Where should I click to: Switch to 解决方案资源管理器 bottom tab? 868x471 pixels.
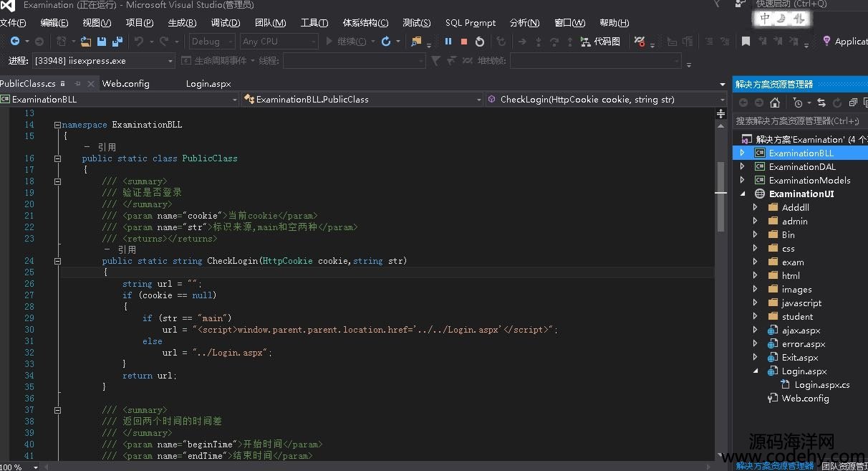(x=774, y=465)
